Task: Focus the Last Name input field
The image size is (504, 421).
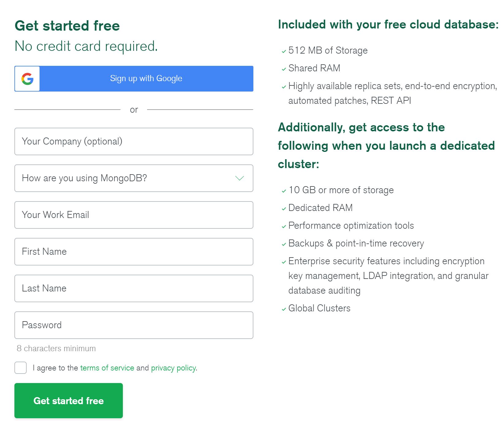Action: click(x=134, y=288)
